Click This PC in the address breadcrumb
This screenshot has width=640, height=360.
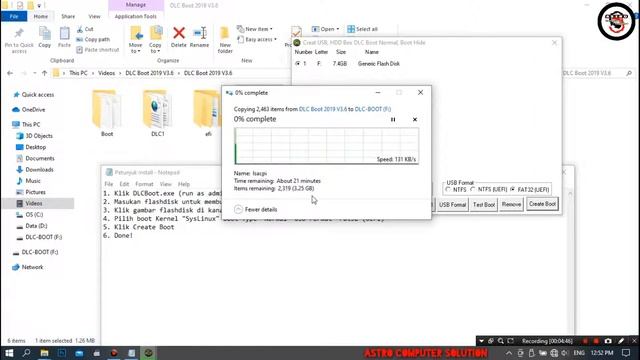[x=78, y=73]
